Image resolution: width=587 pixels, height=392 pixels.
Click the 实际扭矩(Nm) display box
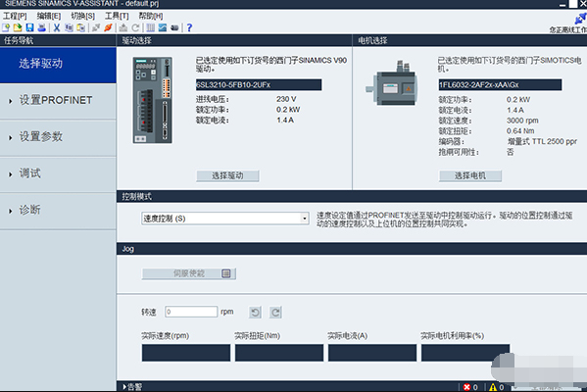coord(279,353)
